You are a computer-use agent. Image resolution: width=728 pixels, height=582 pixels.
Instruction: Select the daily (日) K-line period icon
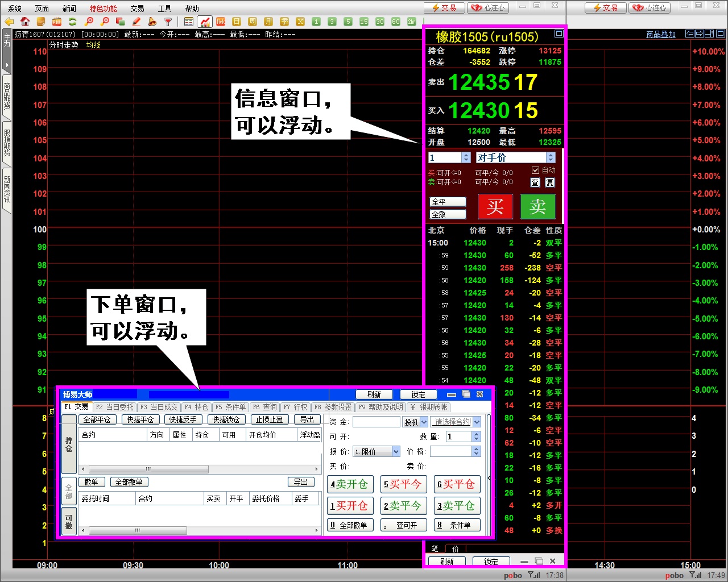(237, 22)
